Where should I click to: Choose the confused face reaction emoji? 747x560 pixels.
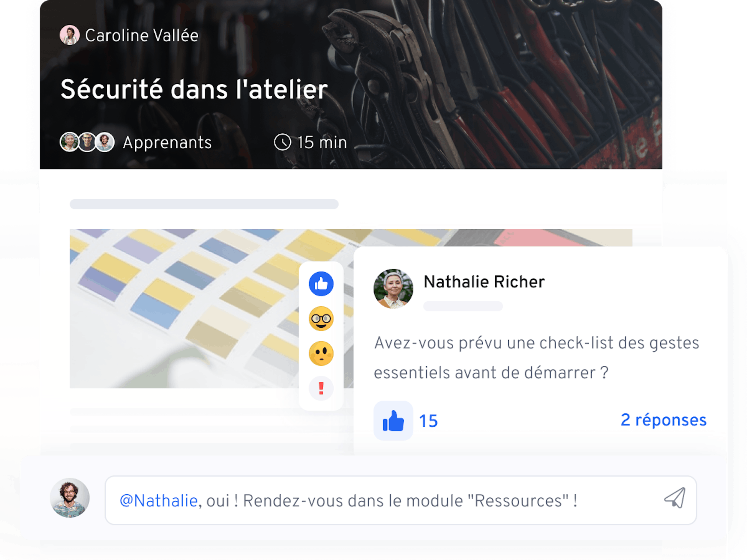(321, 353)
